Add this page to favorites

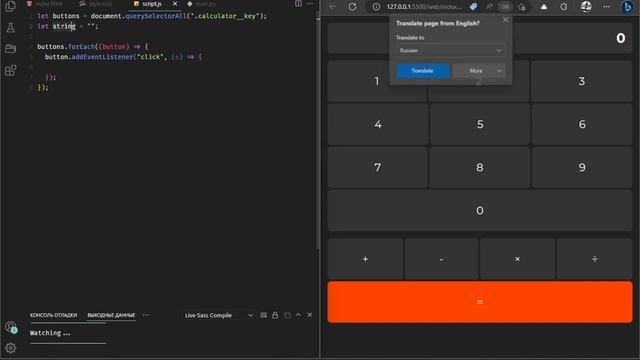[x=522, y=7]
